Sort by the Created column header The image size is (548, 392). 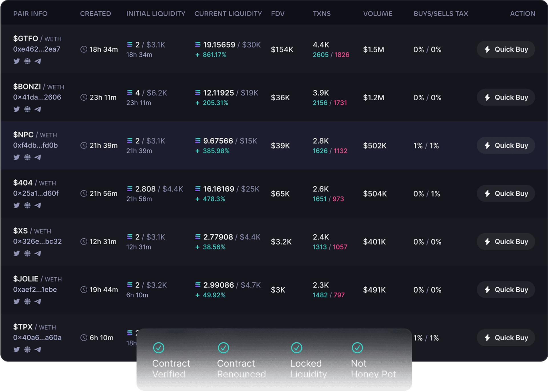(x=95, y=14)
